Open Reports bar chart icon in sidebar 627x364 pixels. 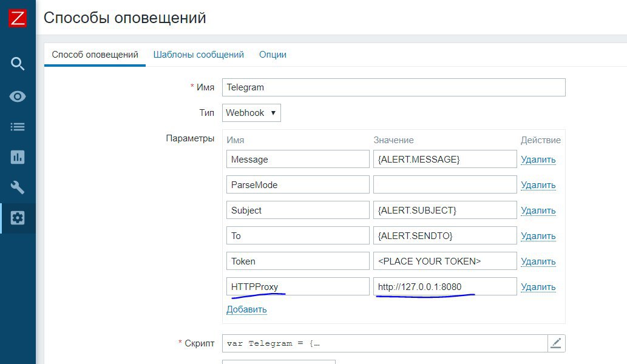click(18, 157)
